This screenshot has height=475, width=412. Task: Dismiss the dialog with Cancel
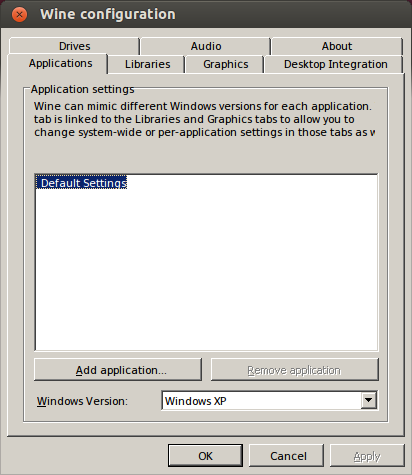[287, 456]
